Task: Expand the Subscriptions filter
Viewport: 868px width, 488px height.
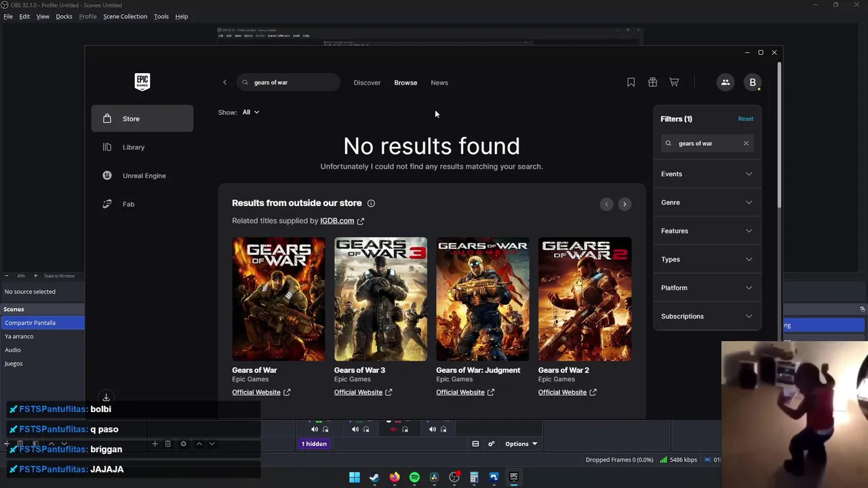Action: (707, 317)
